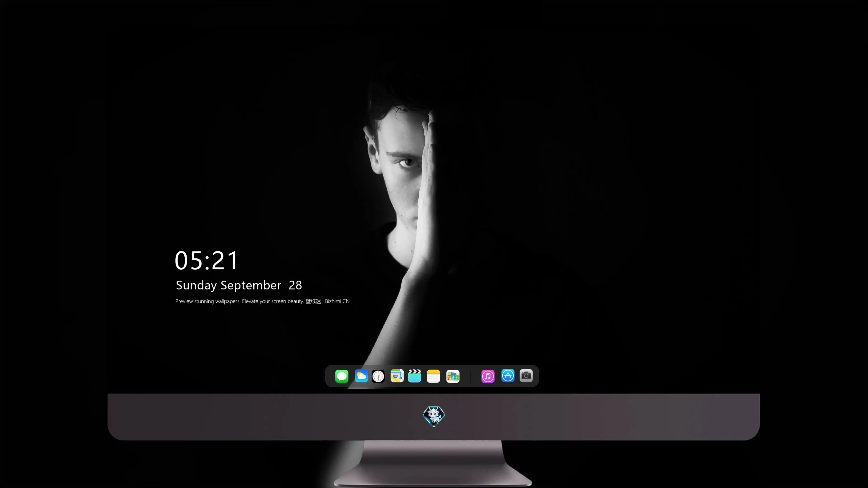This screenshot has width=868, height=488.
Task: Click the dragon mascot logo on monitor chin
Action: tap(434, 416)
